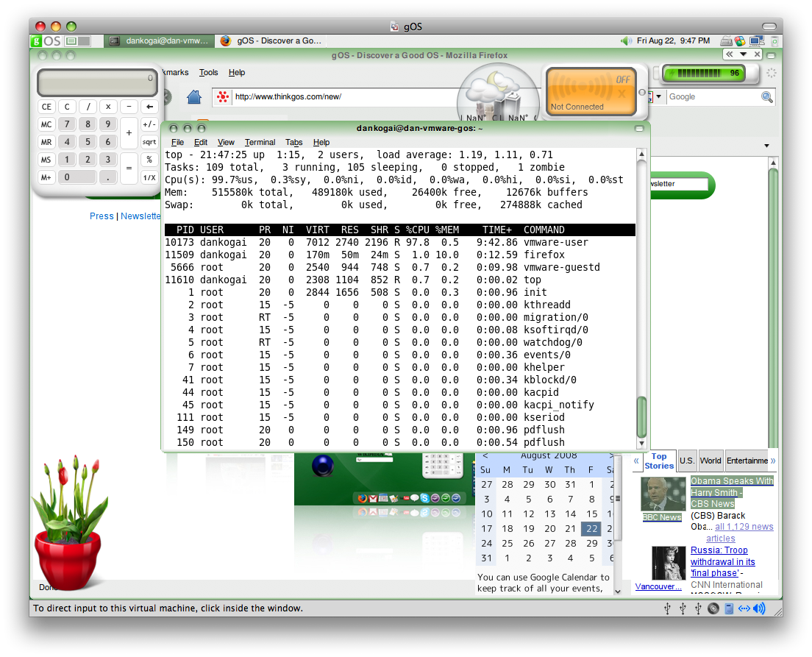Click the weather gadget with cloud and moon

pos(498,93)
